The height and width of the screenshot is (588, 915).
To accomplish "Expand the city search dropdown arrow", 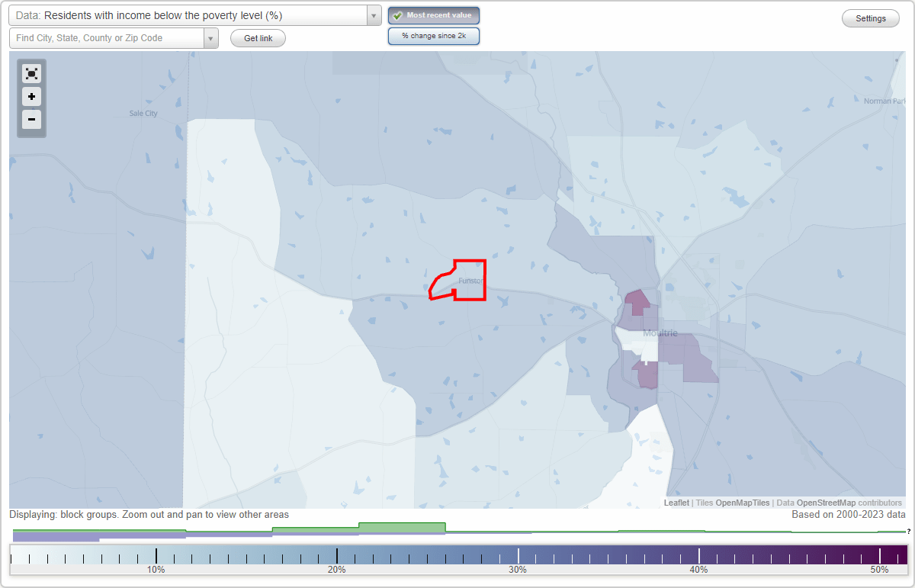I will 210,37.
